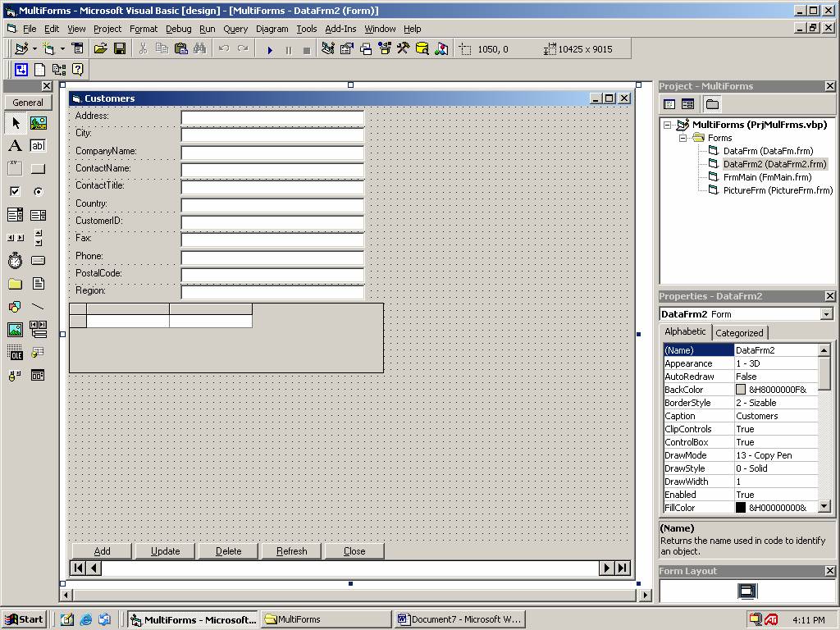Switch to the Categorized properties tab
This screenshot has height=630, width=840.
coord(739,333)
